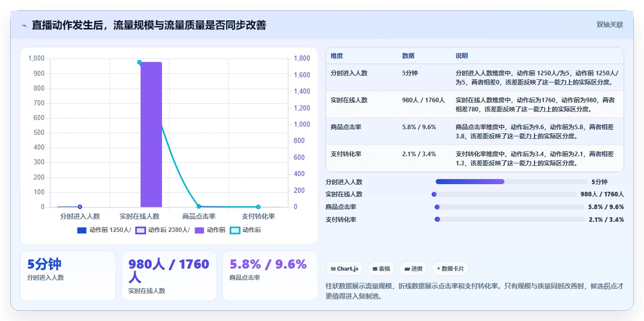Click the 说明 table column header
The image size is (644, 321).
tap(462, 56)
